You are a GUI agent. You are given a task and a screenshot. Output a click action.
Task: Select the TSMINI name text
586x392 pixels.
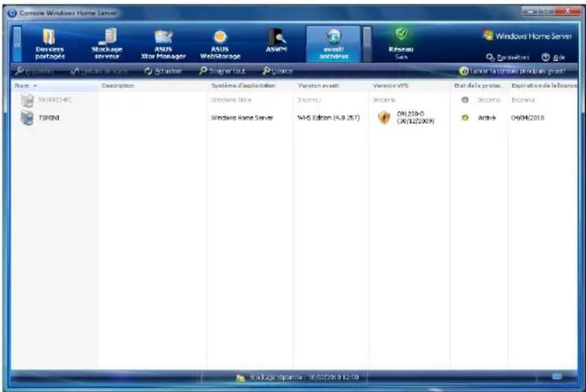click(49, 118)
